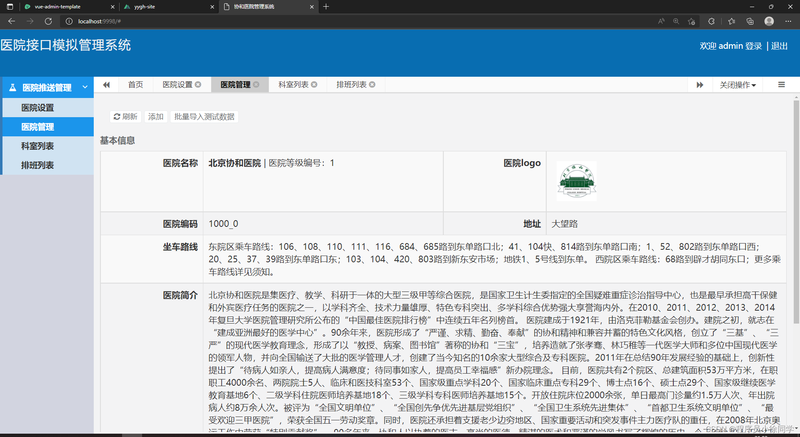800x437 pixels.
Task: Open the browser tab actions menu icon
Action: (10, 7)
